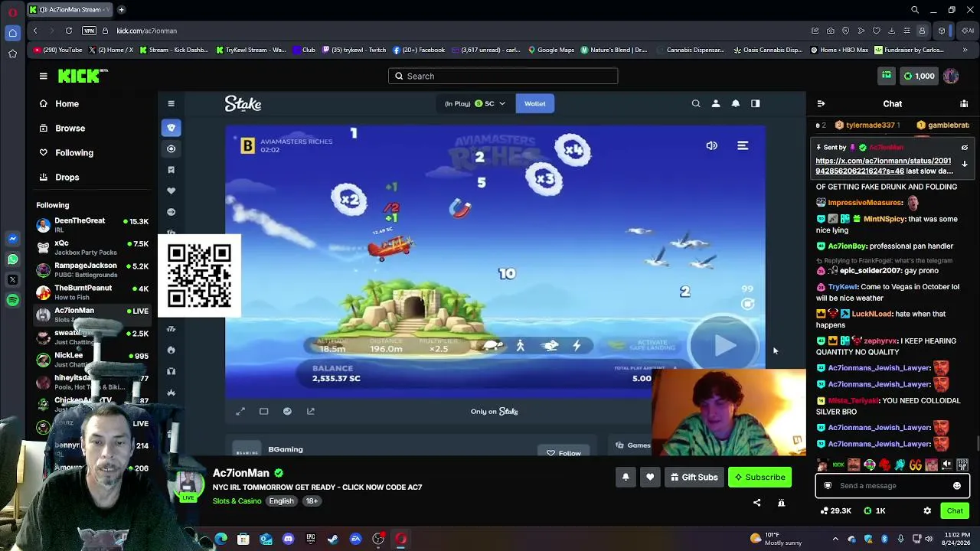
Task: Expand the Stake SC currency dropdown
Action: [x=475, y=103]
